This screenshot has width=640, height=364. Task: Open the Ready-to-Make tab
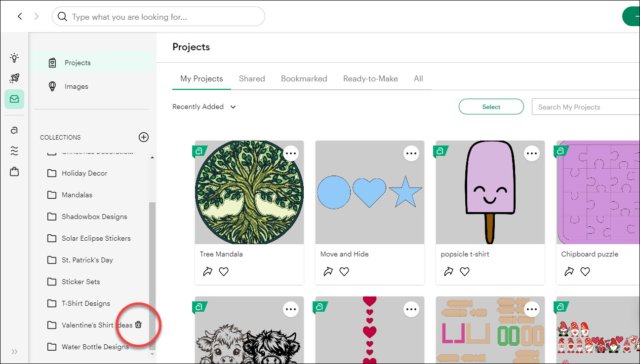click(370, 78)
